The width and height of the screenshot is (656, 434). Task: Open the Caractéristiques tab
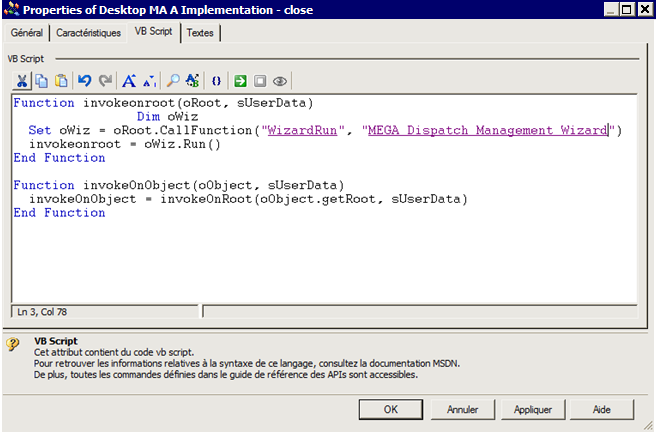point(89,32)
